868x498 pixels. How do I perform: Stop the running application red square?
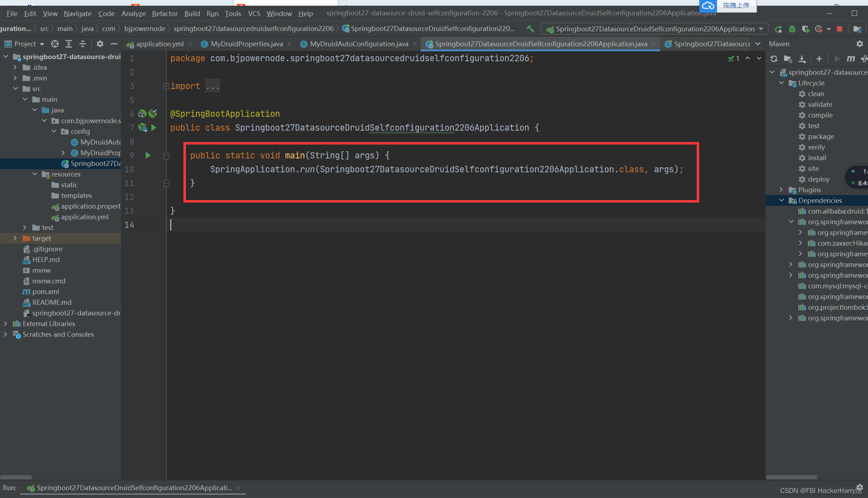pyautogui.click(x=840, y=29)
